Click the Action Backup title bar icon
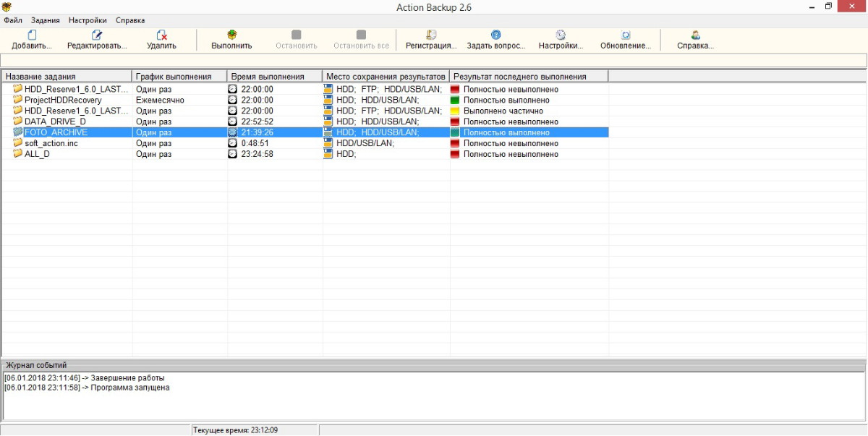The height and width of the screenshot is (436, 868). click(7, 7)
